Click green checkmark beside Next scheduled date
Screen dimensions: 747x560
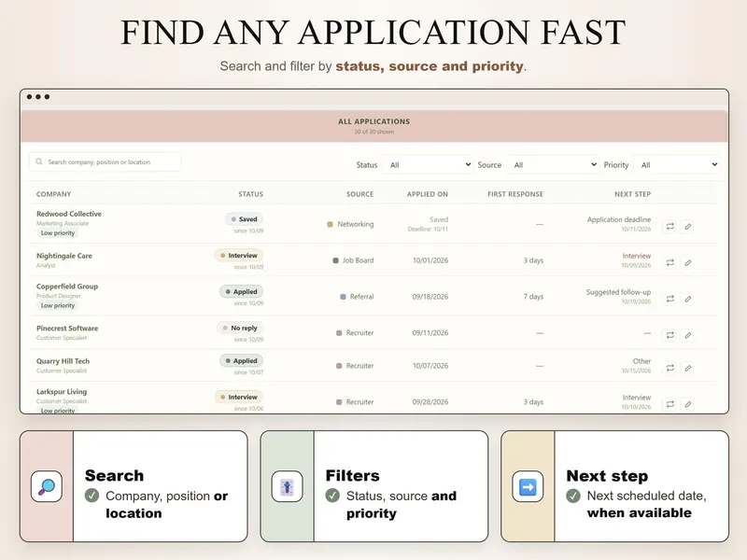pos(573,496)
